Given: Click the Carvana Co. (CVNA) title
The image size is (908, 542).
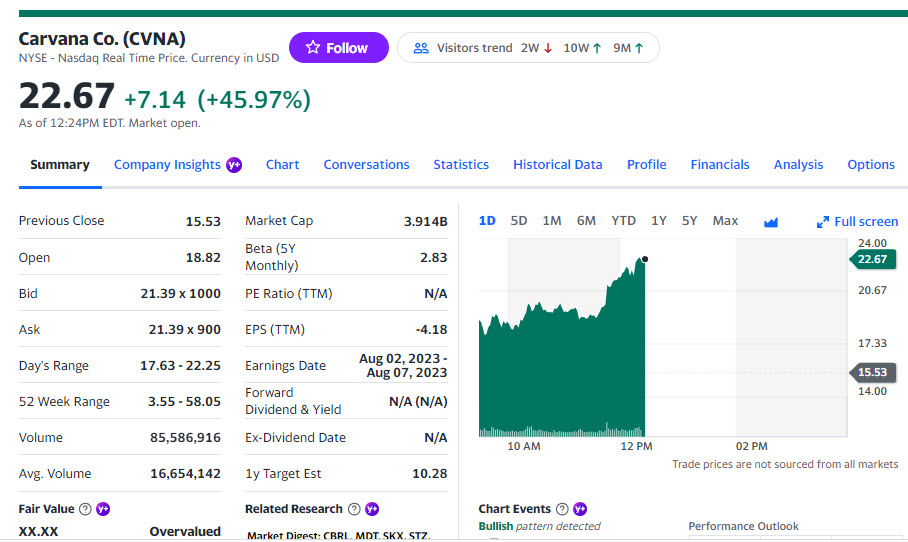Looking at the screenshot, I should [x=102, y=39].
